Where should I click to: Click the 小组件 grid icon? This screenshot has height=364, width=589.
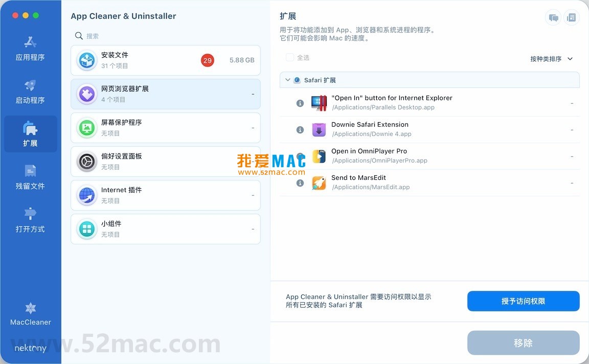pyautogui.click(x=87, y=229)
